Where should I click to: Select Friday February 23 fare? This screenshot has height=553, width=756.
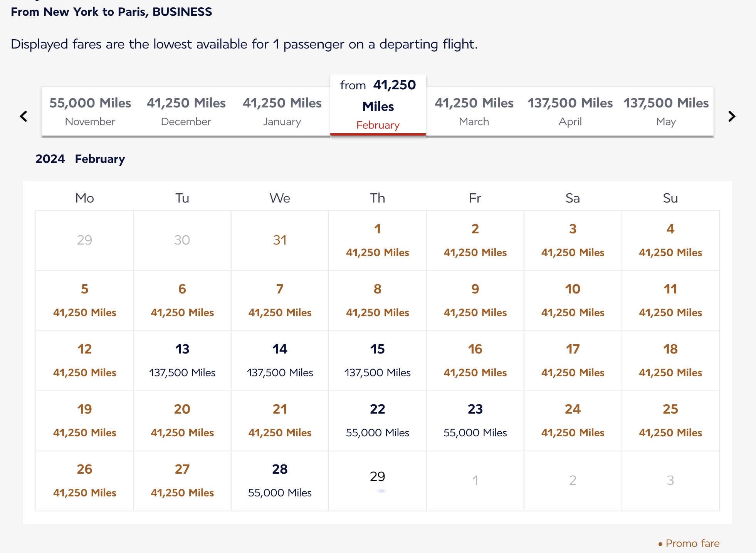[x=475, y=421]
